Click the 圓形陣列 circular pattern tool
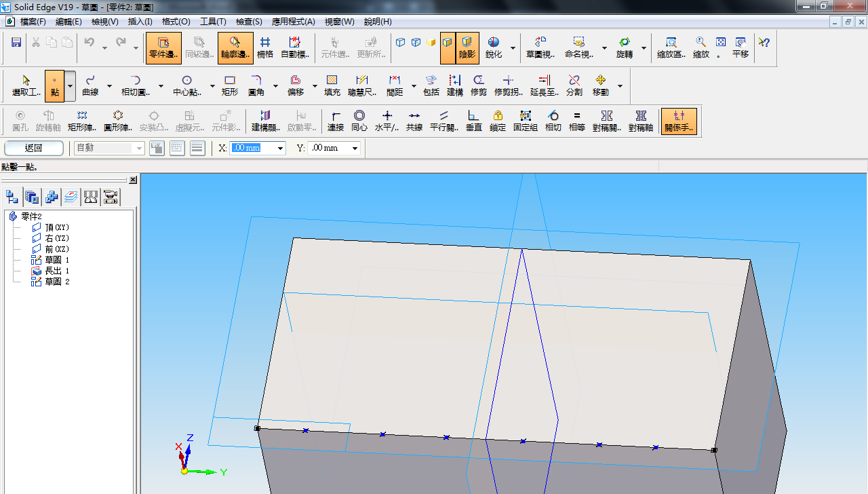 pos(118,121)
